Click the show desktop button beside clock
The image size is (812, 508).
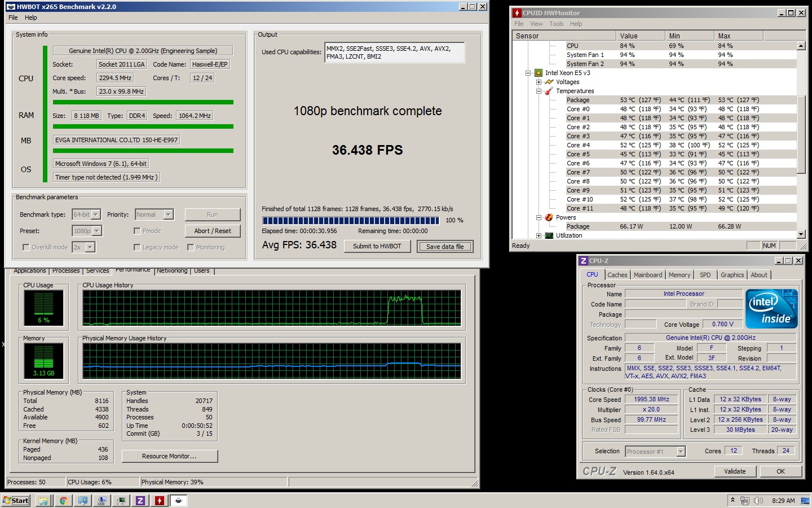click(805, 500)
